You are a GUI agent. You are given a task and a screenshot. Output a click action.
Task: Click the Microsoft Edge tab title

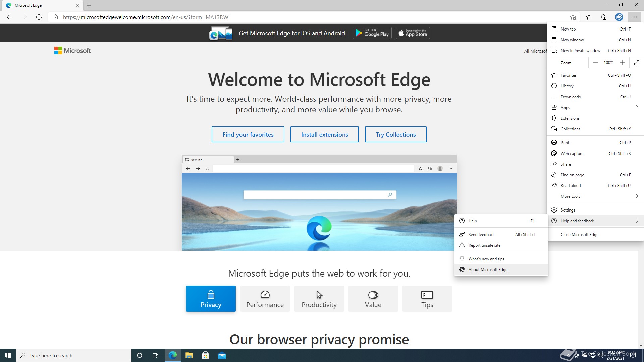point(28,5)
